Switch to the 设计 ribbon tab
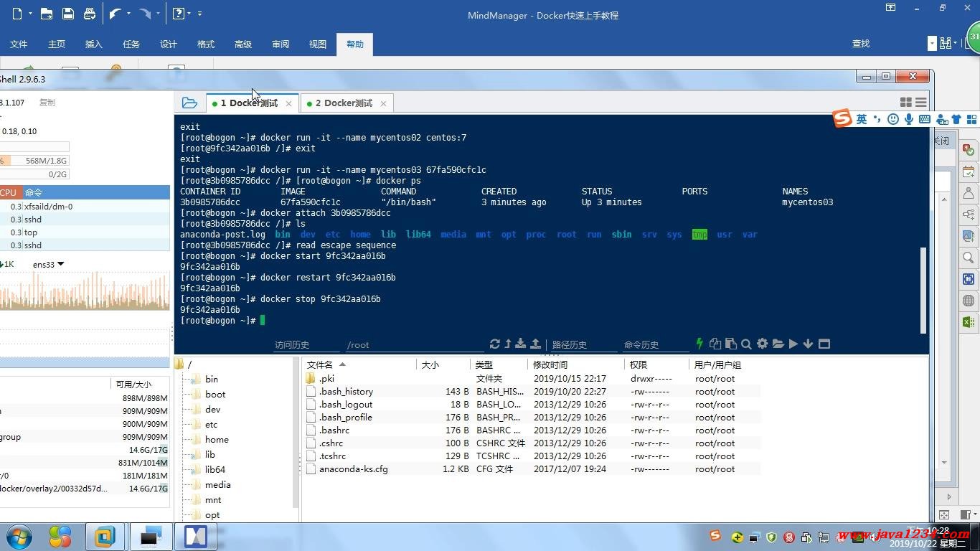Image resolution: width=980 pixels, height=551 pixels. coord(169,44)
